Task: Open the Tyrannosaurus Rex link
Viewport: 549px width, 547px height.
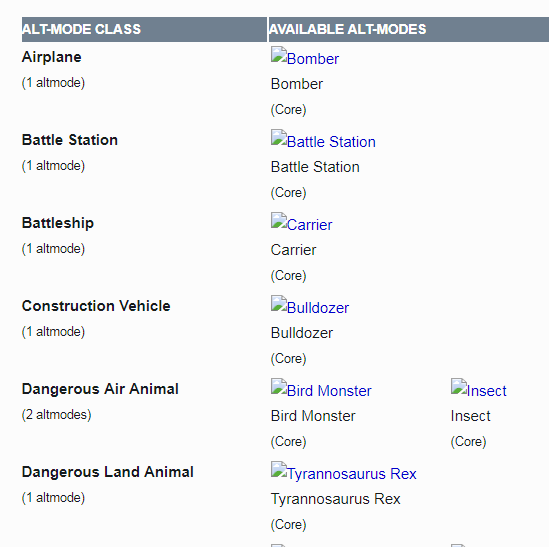Action: click(x=352, y=474)
